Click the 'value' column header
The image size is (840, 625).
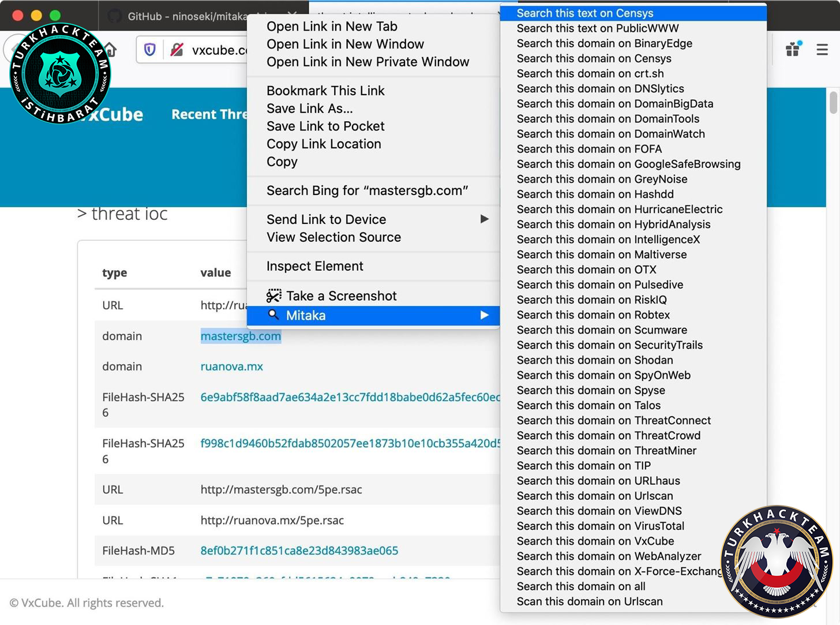215,272
